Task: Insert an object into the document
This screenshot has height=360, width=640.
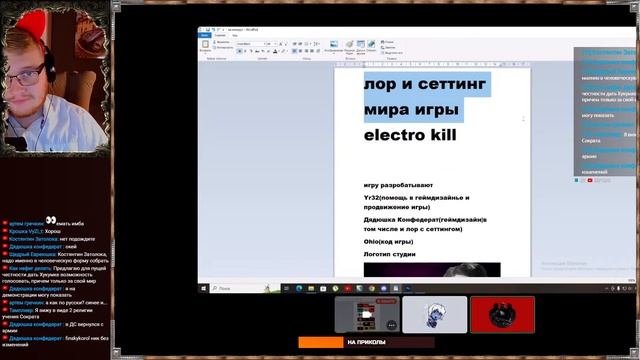Action: [371, 46]
